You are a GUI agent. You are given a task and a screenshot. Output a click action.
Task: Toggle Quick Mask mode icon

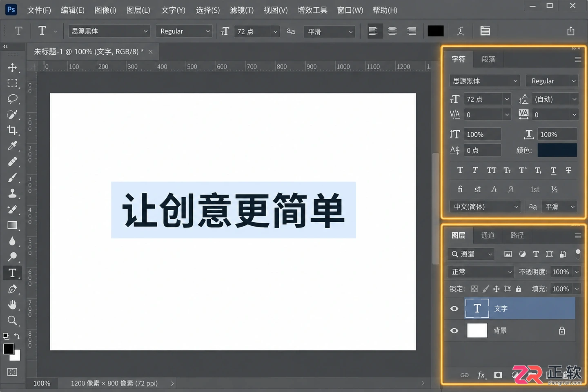coord(12,372)
